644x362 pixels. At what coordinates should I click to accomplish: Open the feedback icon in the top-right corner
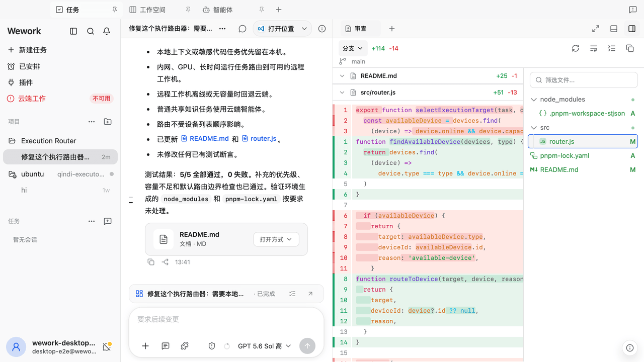coord(633,10)
